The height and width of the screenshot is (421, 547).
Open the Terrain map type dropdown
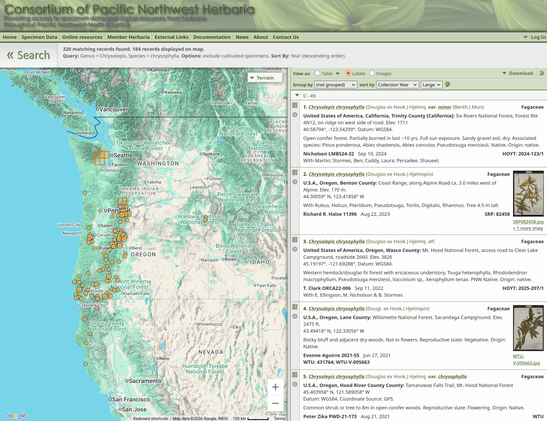265,78
